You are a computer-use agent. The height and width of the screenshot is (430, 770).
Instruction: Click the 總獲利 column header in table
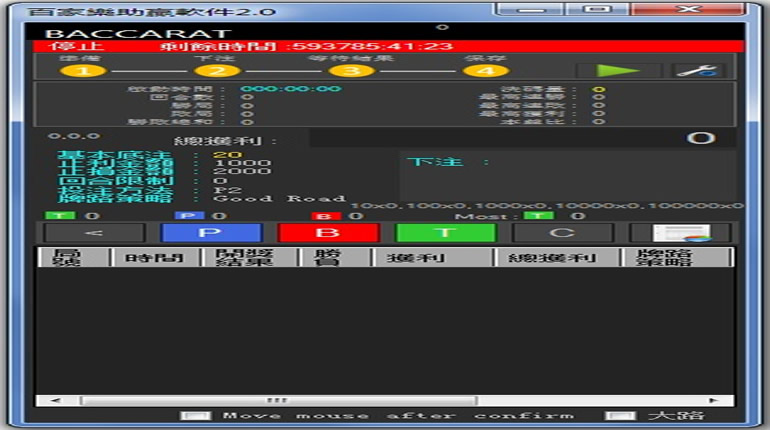click(x=551, y=257)
